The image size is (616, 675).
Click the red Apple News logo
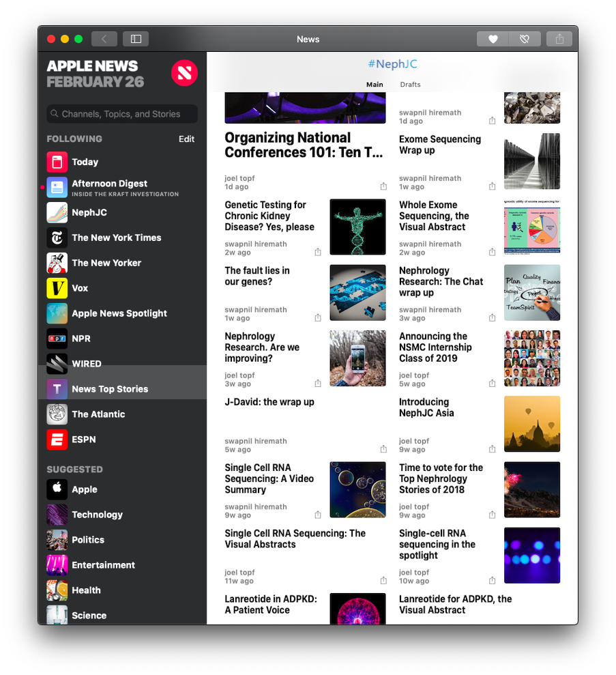click(x=185, y=73)
